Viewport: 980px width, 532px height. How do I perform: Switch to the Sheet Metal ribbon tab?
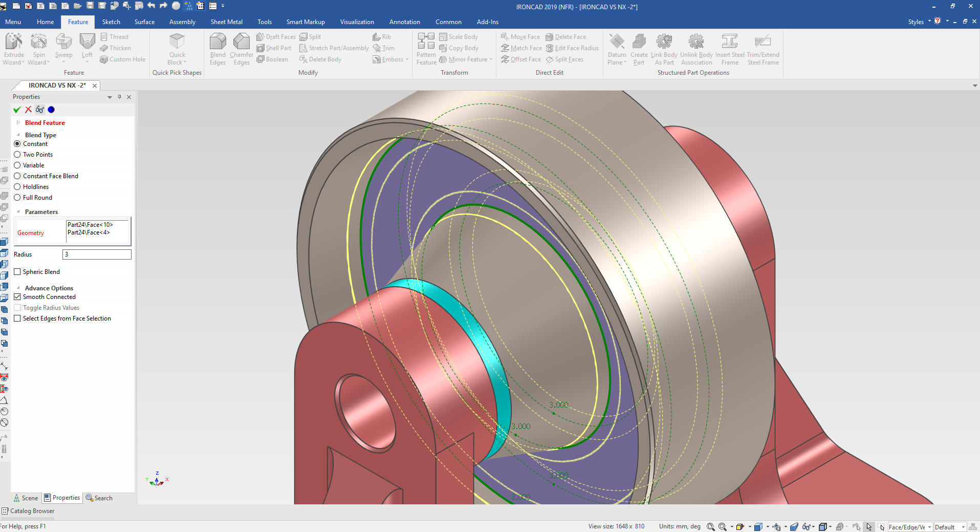(226, 22)
